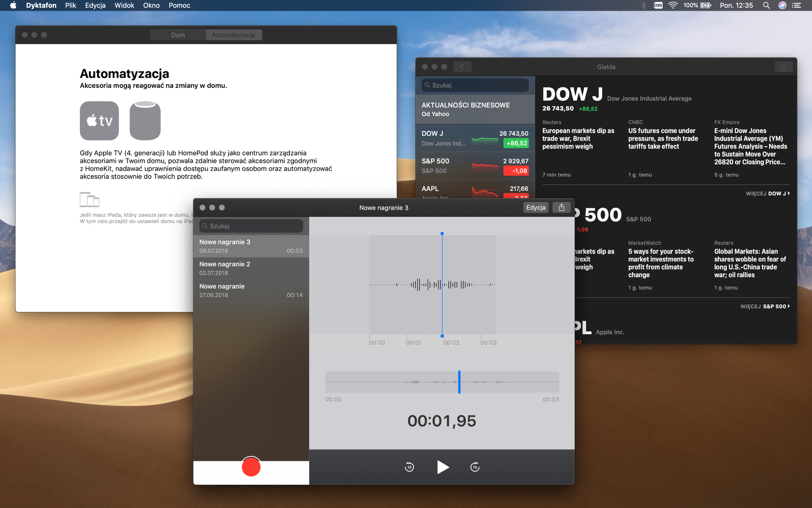
Task: Toggle the S&P 500 change badge -1,08
Action: (516, 171)
